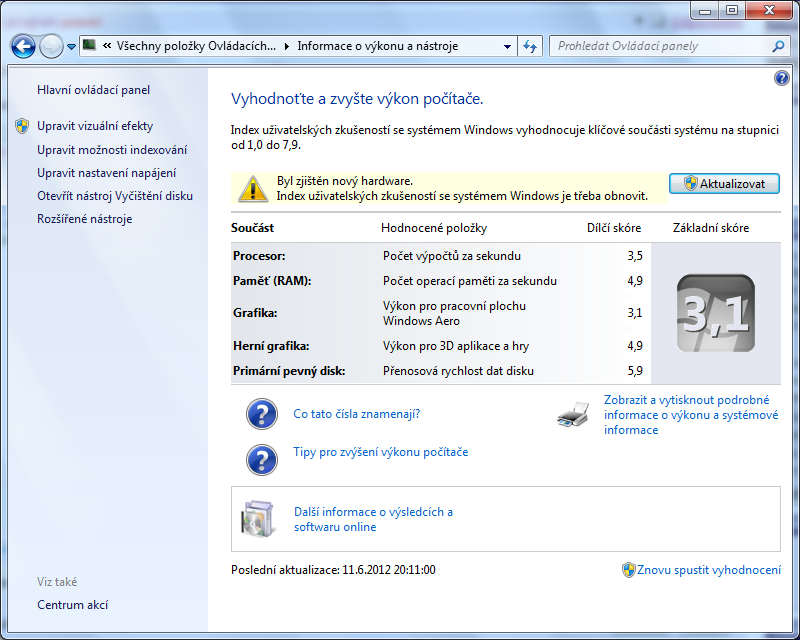Viewport: 800px width, 640px height.
Task: Open Hlavní ovládací panel
Action: (x=93, y=90)
